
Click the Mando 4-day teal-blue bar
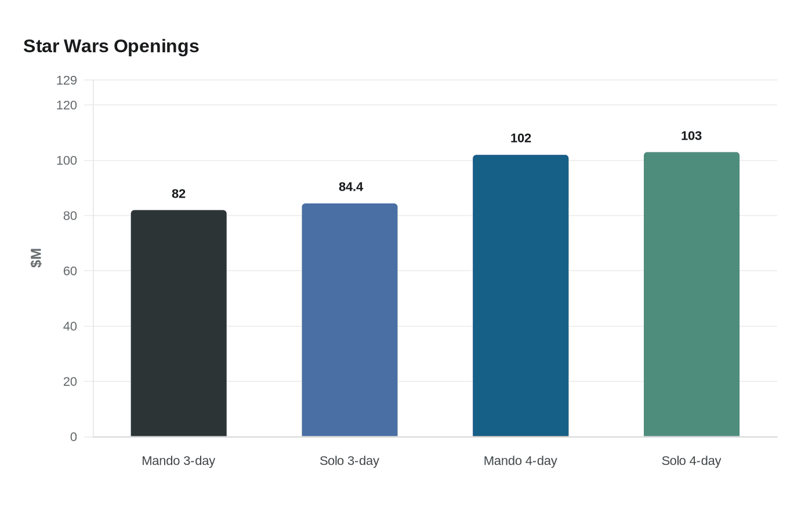coord(521,296)
